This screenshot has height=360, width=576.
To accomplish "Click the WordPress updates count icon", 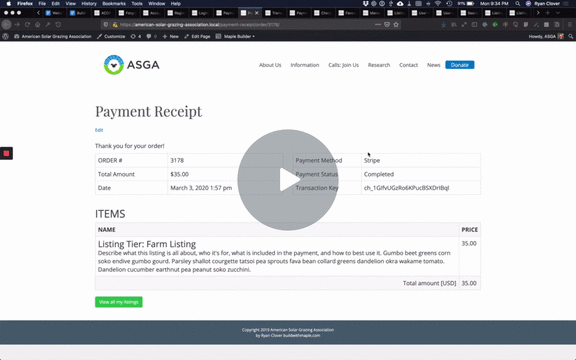I will point(136,36).
